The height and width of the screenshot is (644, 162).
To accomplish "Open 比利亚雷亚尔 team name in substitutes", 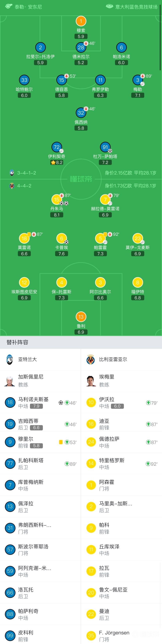I will point(113,359).
